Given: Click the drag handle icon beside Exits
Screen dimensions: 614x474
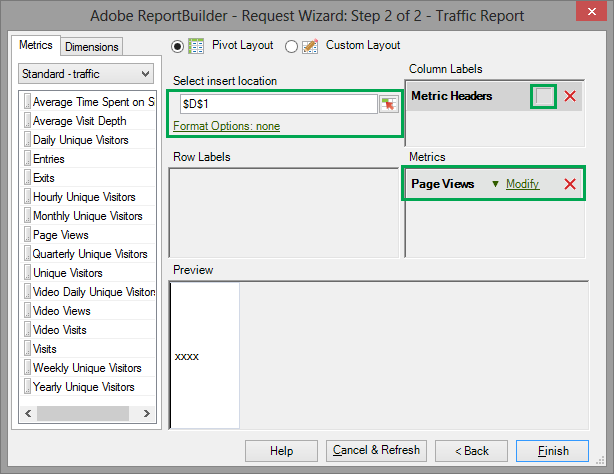Looking at the screenshot, I should click(x=27, y=177).
